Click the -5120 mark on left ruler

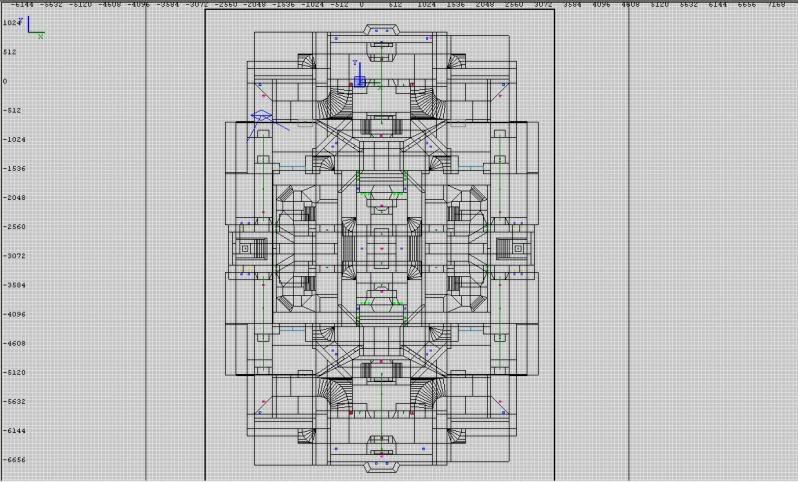pos(14,373)
